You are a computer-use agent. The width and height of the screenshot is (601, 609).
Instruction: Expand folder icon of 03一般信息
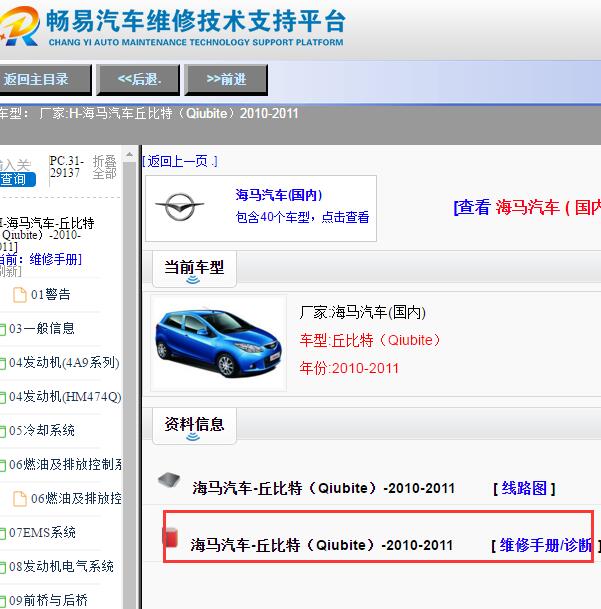(3, 329)
